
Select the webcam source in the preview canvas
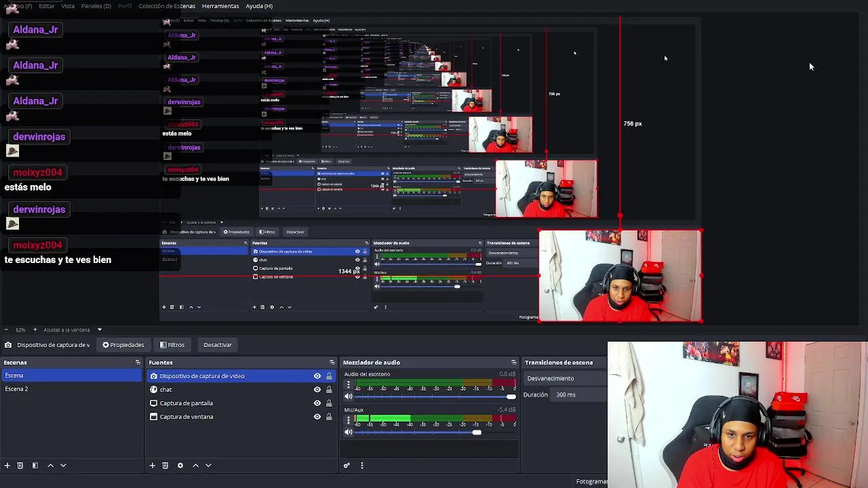[620, 276]
